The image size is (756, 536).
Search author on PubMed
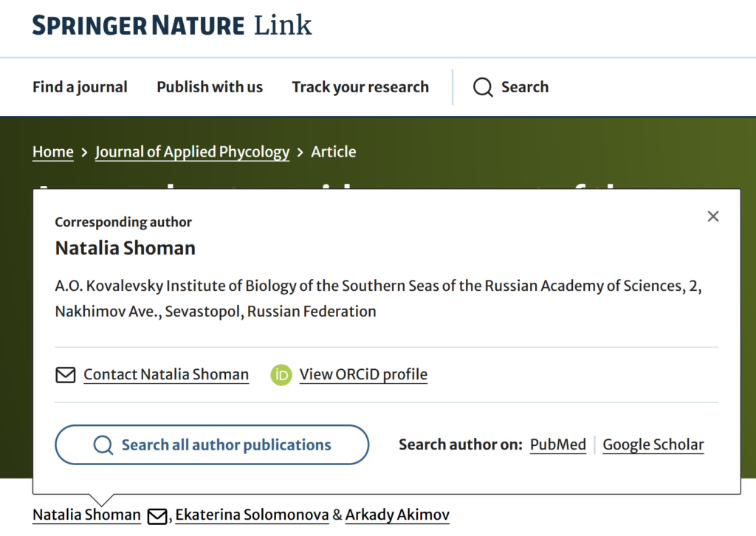pos(558,444)
